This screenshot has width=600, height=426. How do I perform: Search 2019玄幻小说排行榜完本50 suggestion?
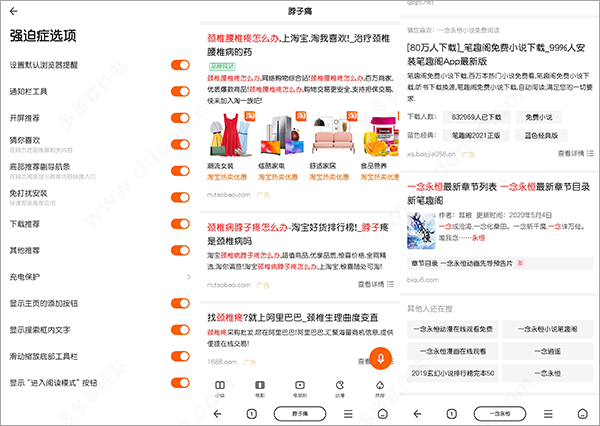click(453, 373)
